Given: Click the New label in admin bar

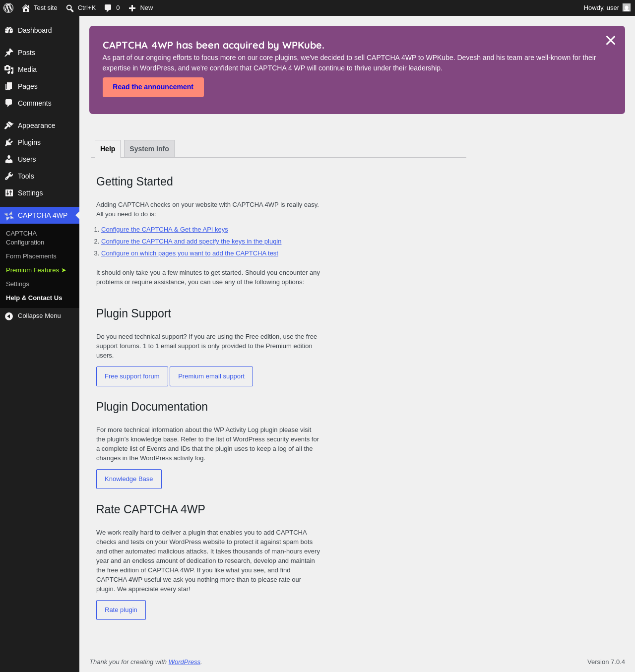Looking at the screenshot, I should pyautogui.click(x=146, y=8).
